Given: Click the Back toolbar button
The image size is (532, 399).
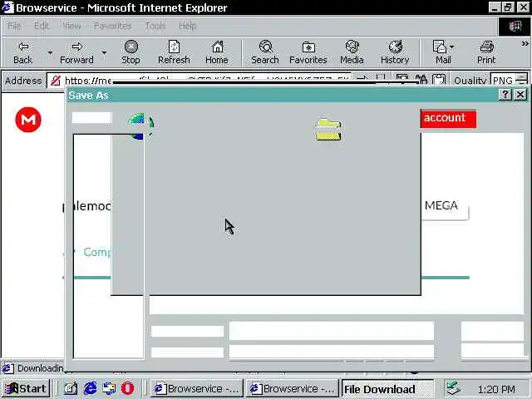Looking at the screenshot, I should click(x=23, y=52).
